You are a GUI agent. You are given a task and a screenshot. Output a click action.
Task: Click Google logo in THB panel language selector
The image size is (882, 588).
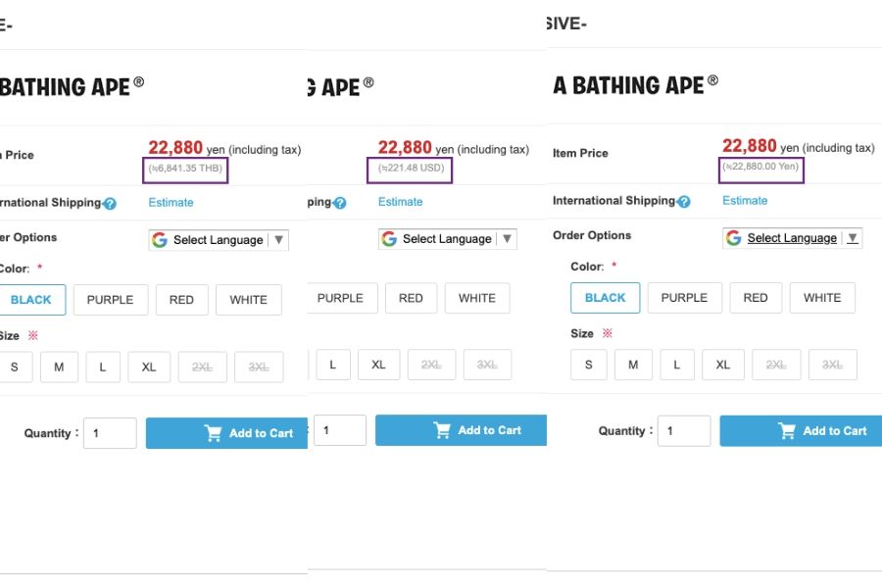(160, 240)
